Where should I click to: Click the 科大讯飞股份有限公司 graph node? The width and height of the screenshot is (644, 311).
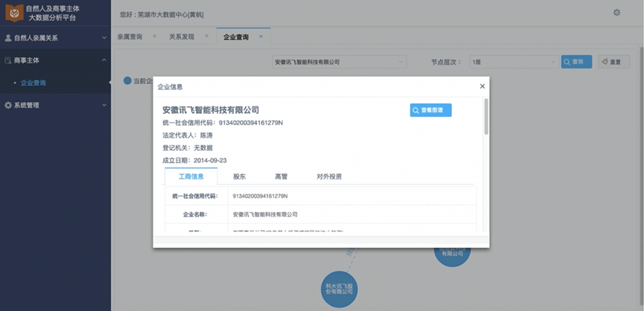click(x=339, y=289)
